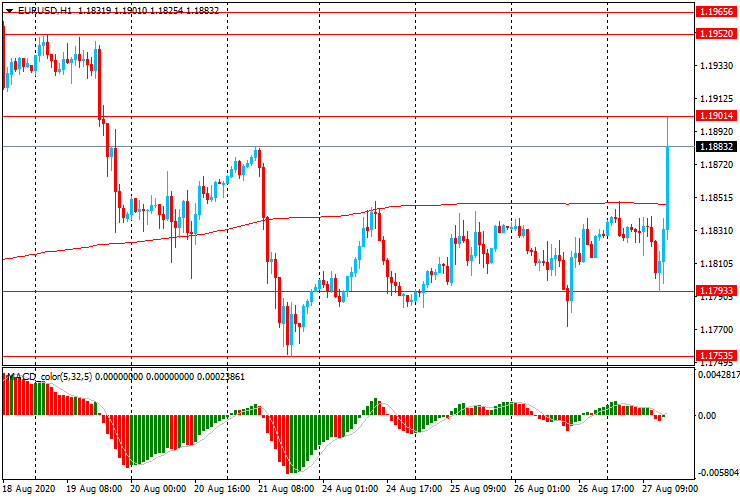The height and width of the screenshot is (500, 740).
Task: Click the 18 Aug 2020 date label
Action: pyautogui.click(x=31, y=490)
